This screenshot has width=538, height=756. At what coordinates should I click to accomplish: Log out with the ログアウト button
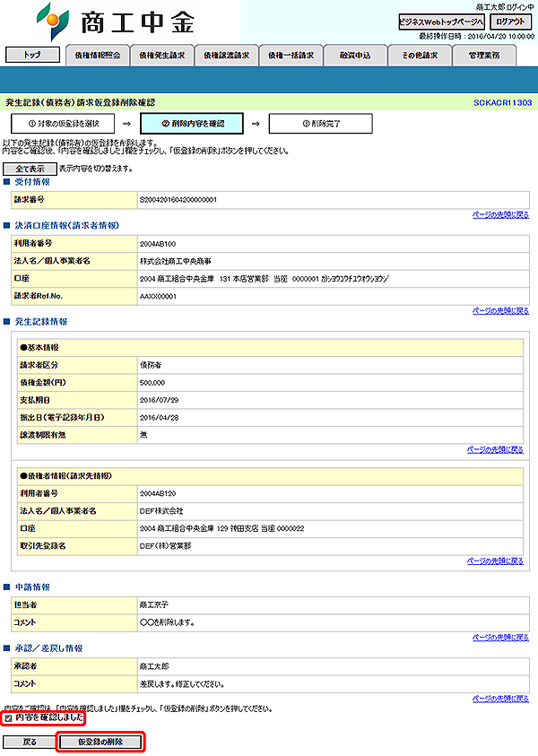(510, 22)
